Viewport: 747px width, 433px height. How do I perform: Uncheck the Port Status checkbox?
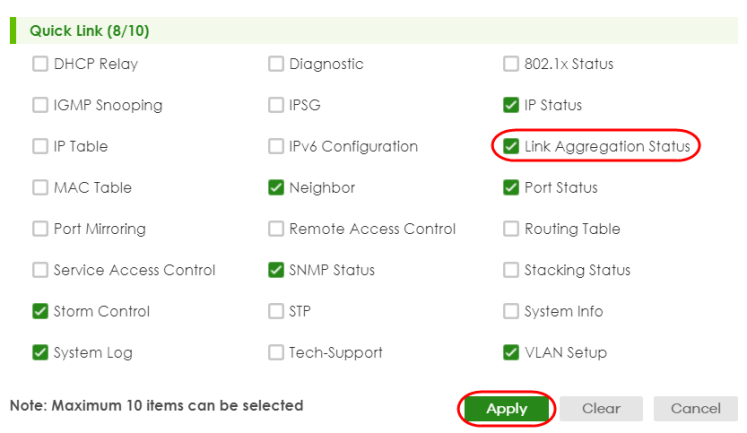coord(512,187)
